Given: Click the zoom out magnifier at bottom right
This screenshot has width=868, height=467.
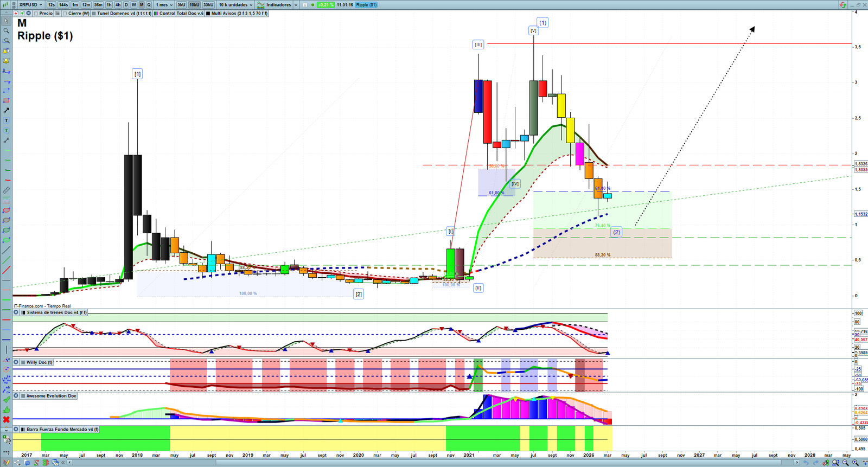Looking at the screenshot, I should (x=846, y=463).
